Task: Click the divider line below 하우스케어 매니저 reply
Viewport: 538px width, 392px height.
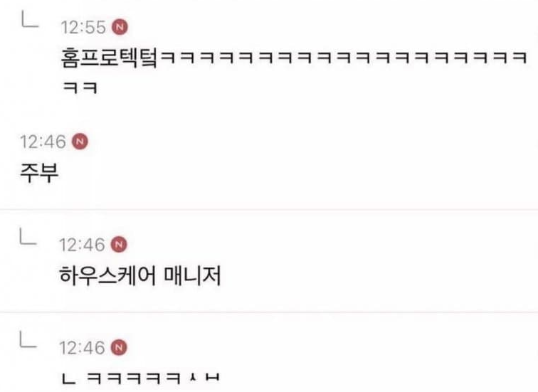Action: 269,312
